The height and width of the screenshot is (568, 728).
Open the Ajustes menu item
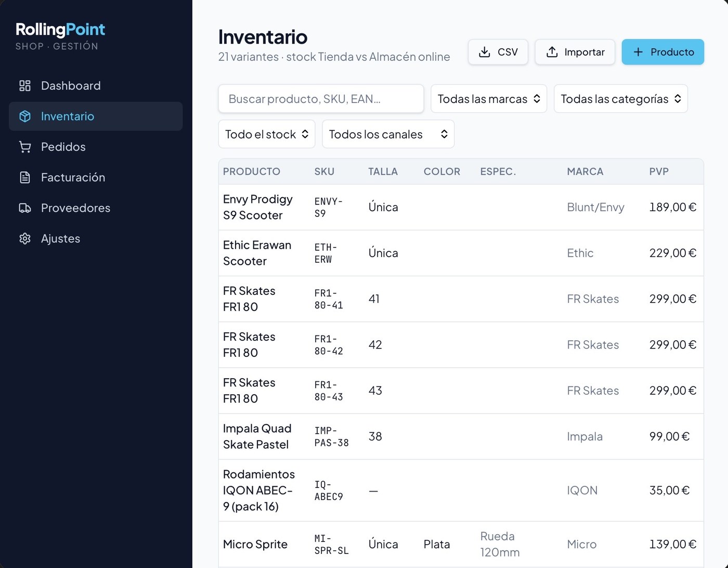pos(96,239)
